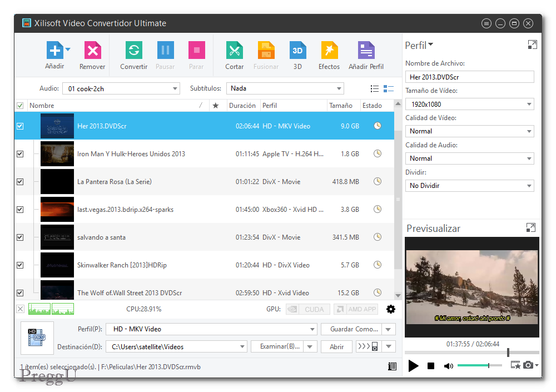Click the Añadir add file icon
The image size is (556, 392).
coord(54,51)
